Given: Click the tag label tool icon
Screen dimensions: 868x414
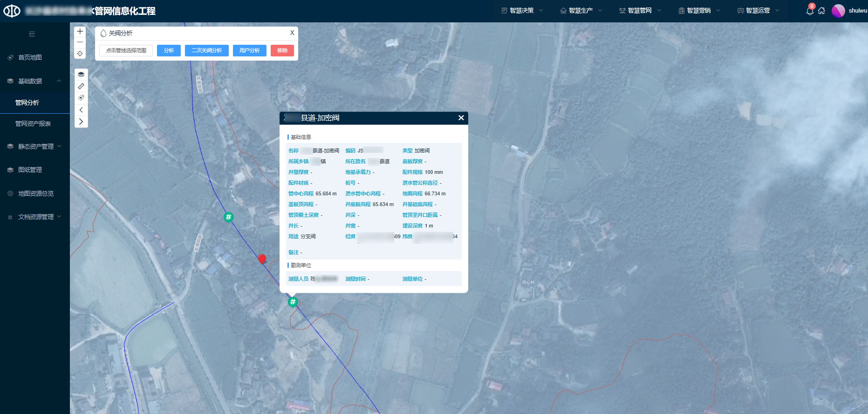Looking at the screenshot, I should (81, 98).
